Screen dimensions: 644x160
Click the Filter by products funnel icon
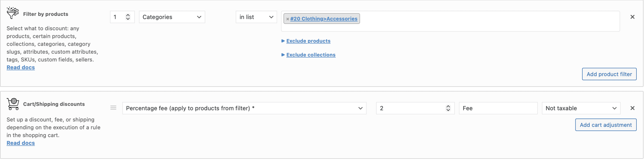click(13, 13)
